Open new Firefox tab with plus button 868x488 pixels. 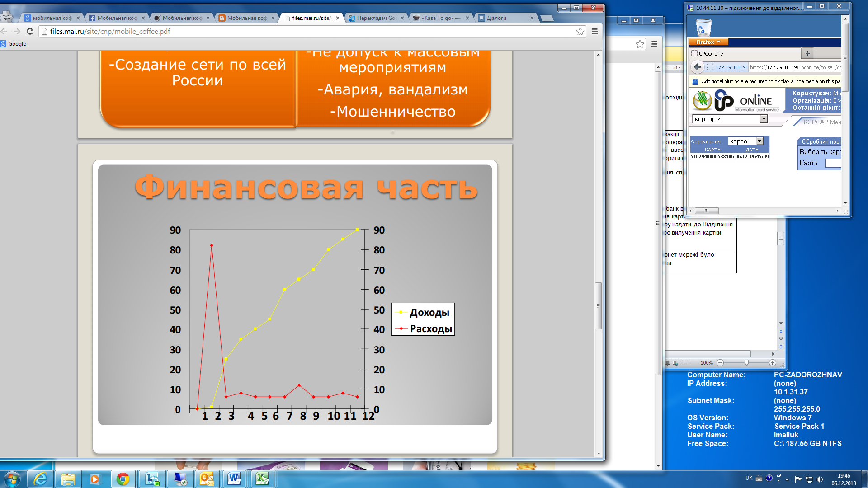[807, 53]
